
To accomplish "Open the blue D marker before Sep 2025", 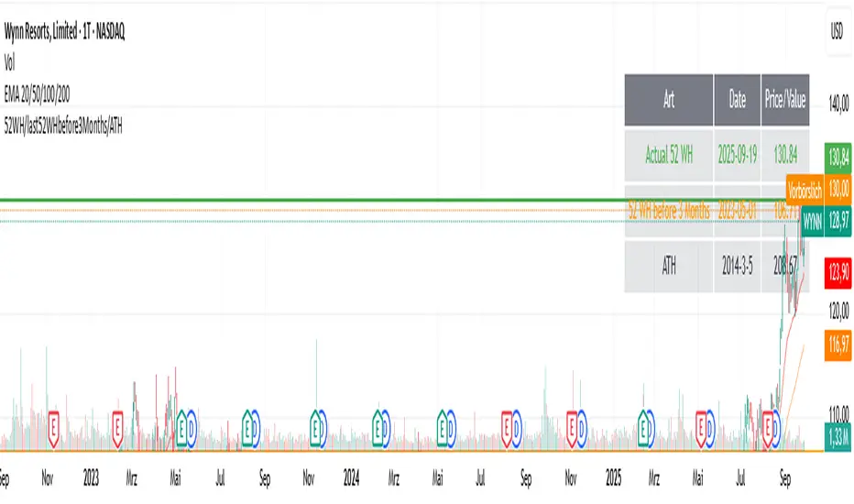I will (777, 429).
